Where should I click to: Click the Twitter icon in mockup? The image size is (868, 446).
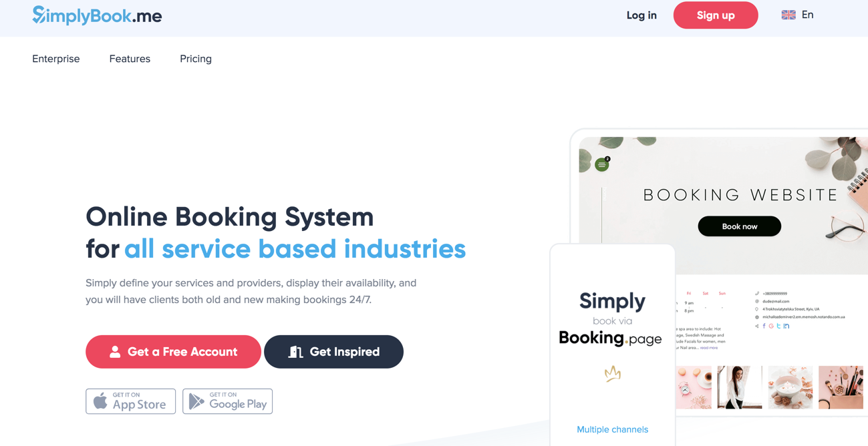pos(778,326)
